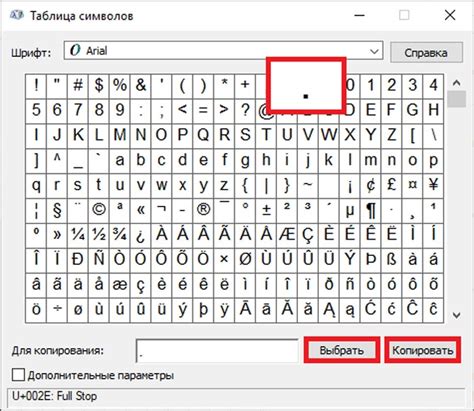
Task: Select the lowercase eth ð character
Action: click(329, 286)
